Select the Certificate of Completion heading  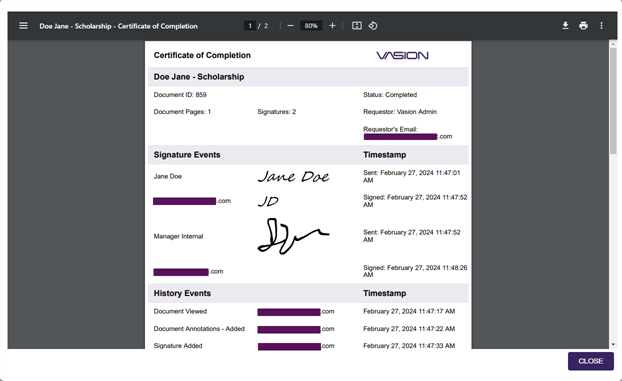pos(202,55)
